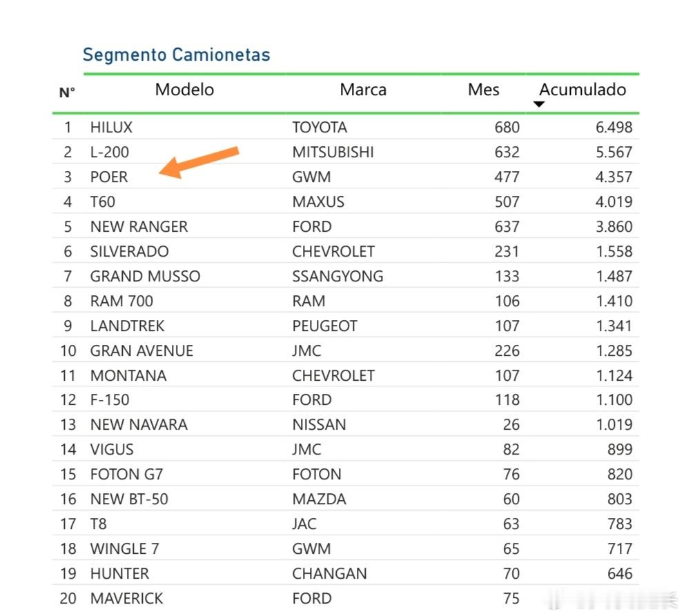
Task: Click the HILUX accumulated value 6.498
Action: [x=614, y=128]
